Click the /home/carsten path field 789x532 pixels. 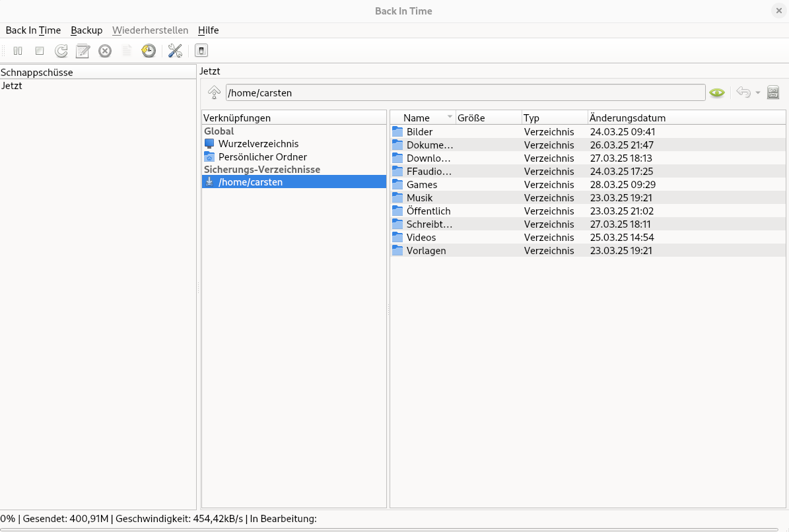(465, 93)
